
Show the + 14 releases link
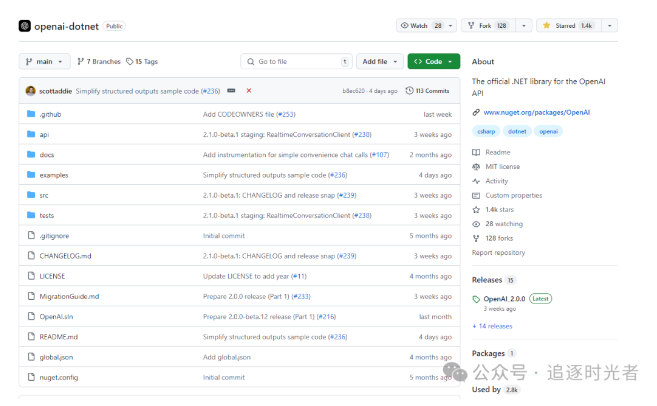(x=492, y=326)
